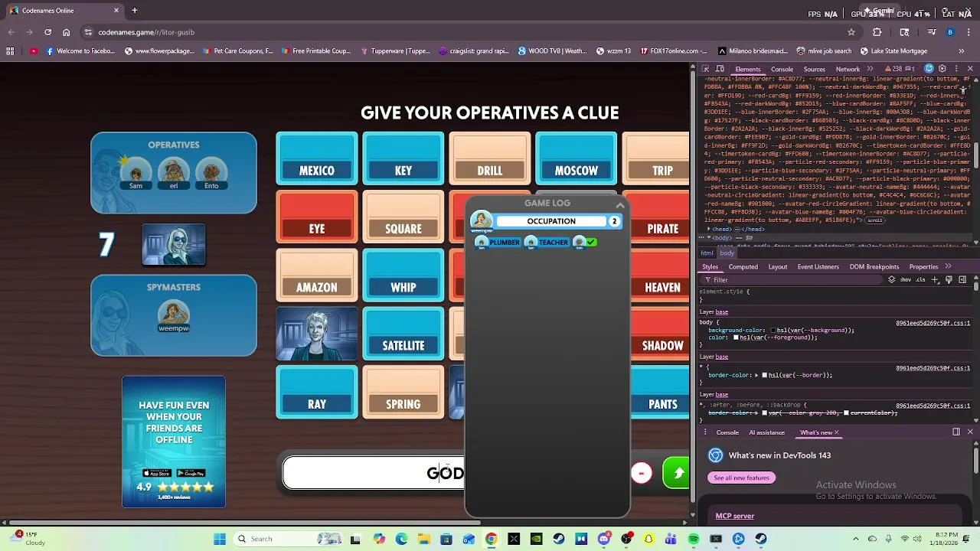
Task: Go to the Chrome home page icon
Action: 67,32
